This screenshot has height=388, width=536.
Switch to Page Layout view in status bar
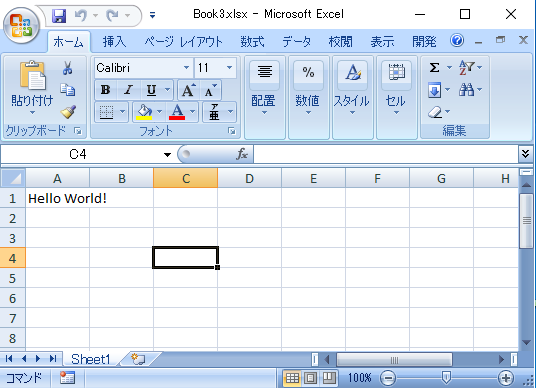click(x=311, y=378)
